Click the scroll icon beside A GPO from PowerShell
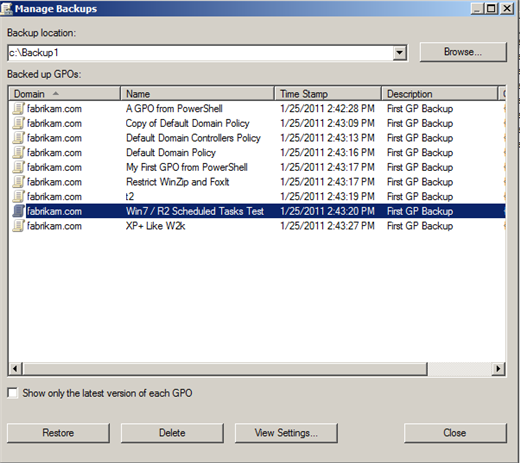 [x=18, y=109]
